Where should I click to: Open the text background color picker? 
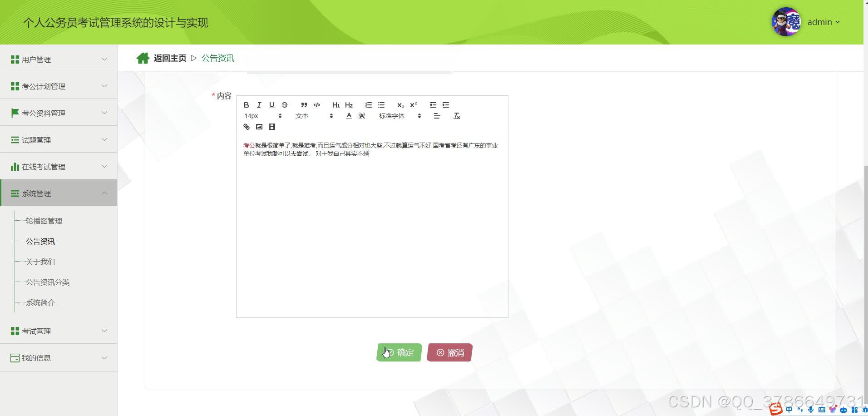tap(362, 116)
